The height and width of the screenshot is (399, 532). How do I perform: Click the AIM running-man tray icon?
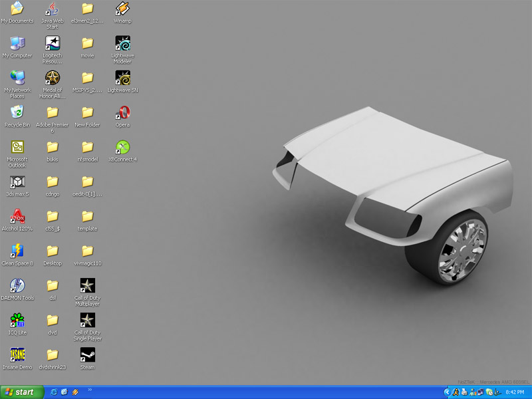(x=456, y=392)
